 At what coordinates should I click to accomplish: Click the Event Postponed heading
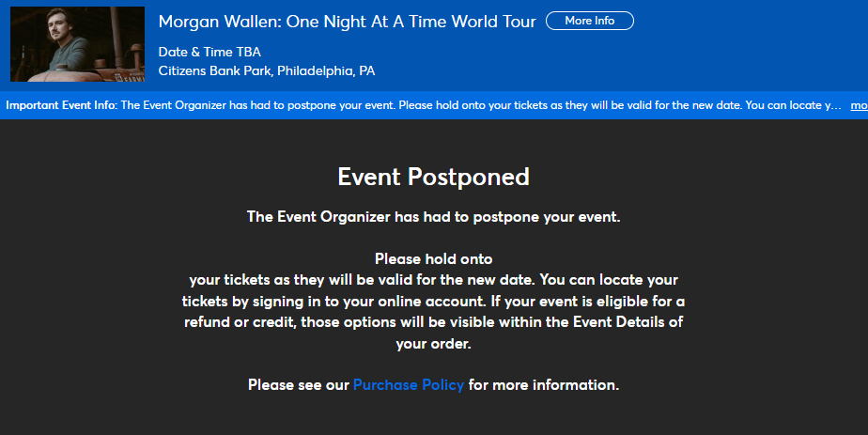[x=433, y=177]
